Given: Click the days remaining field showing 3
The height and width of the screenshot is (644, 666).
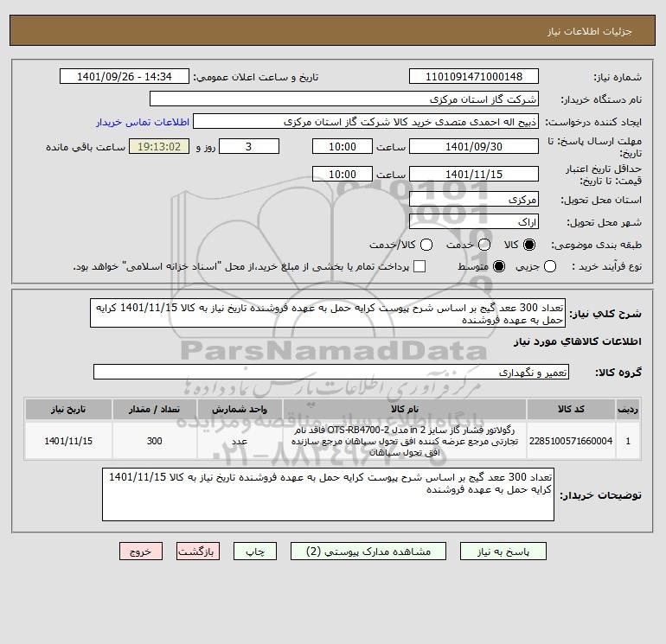Looking at the screenshot, I should point(248,146).
